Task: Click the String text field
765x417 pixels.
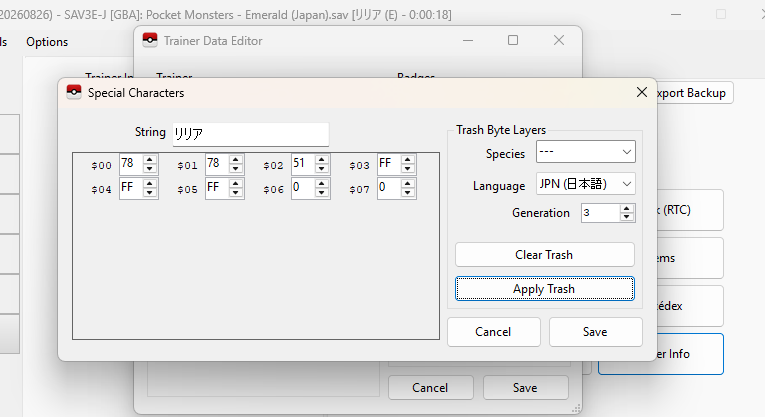Action: pos(251,134)
